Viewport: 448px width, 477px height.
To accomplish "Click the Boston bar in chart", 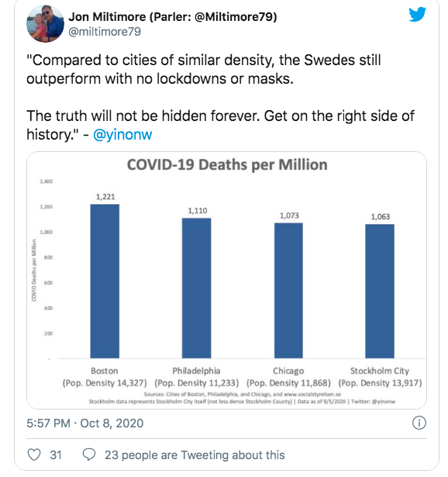I will click(x=105, y=281).
